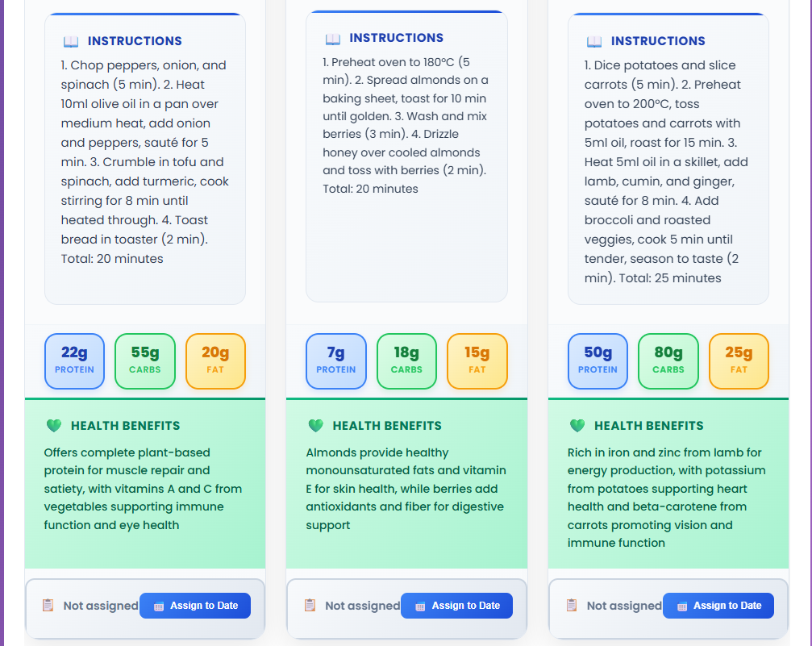The height and width of the screenshot is (646, 812).
Task: Click the clipboard icon on the middle recipe card
Action: (x=310, y=605)
